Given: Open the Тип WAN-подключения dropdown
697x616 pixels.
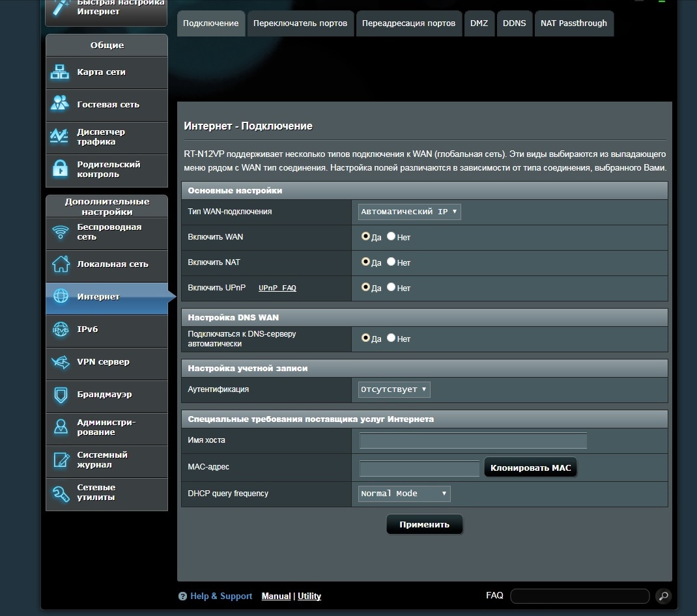Looking at the screenshot, I should [409, 212].
